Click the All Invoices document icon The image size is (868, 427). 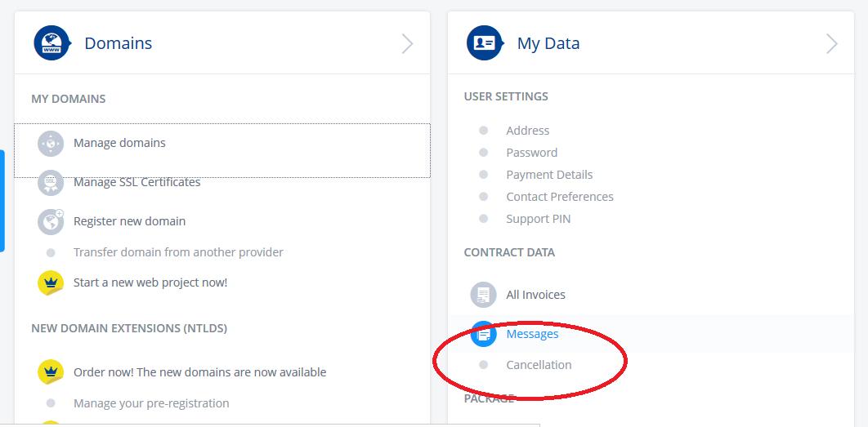click(x=484, y=295)
